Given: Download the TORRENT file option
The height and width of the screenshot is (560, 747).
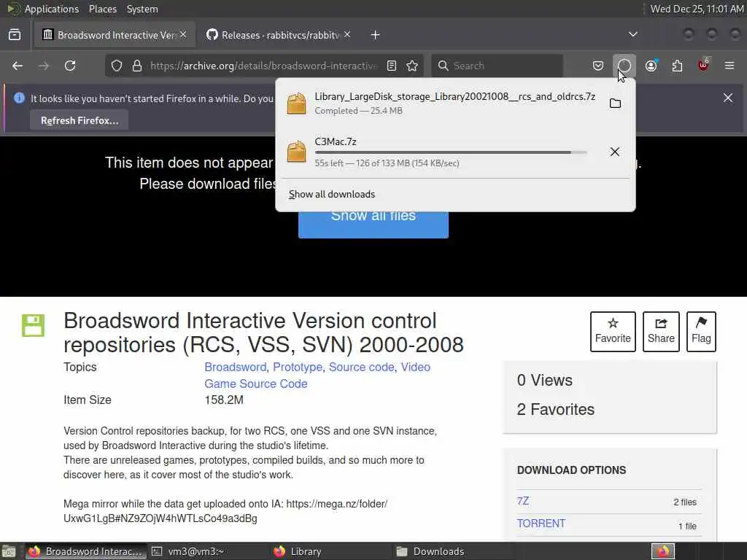Looking at the screenshot, I should click(x=541, y=524).
